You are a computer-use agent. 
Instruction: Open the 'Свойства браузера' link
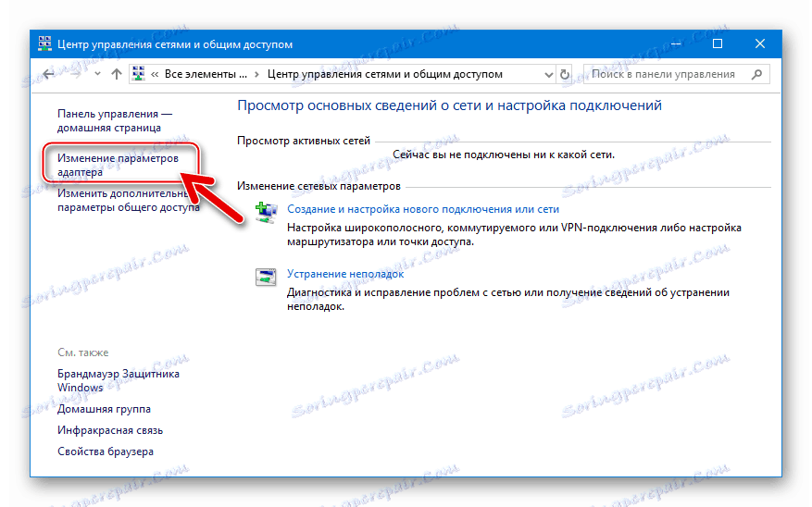click(106, 451)
